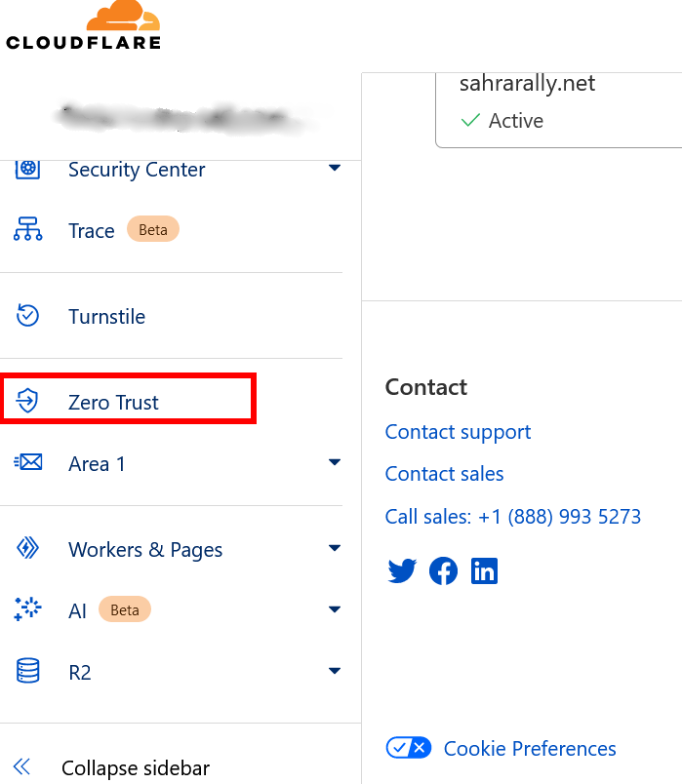Expand the Workers & Pages dropdown arrow
Viewport: 682px width, 784px height.
pos(335,548)
